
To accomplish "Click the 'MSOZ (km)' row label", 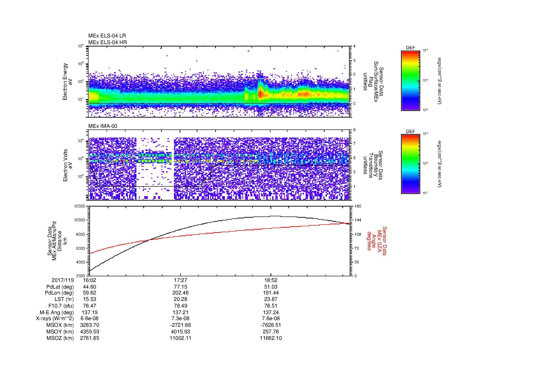I will click(x=60, y=338).
